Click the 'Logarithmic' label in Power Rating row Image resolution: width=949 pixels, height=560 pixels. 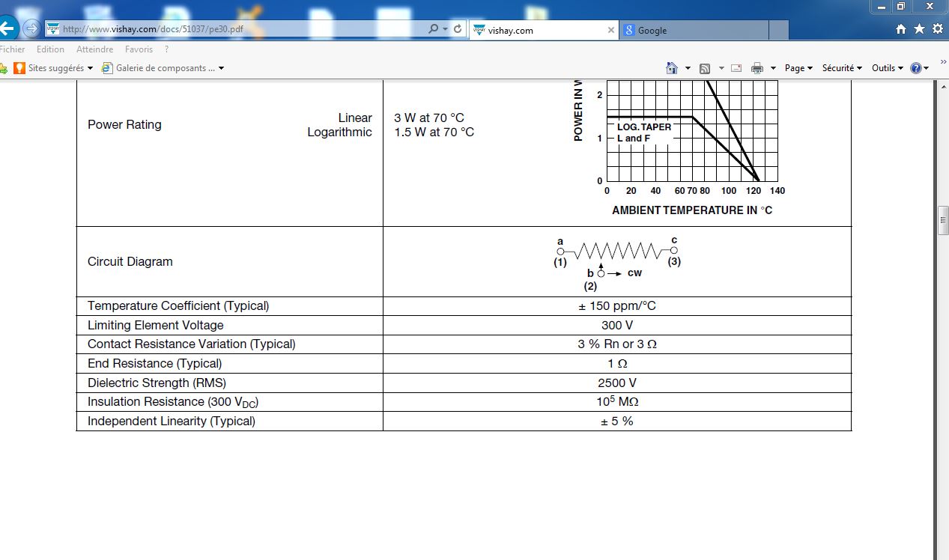click(x=339, y=133)
